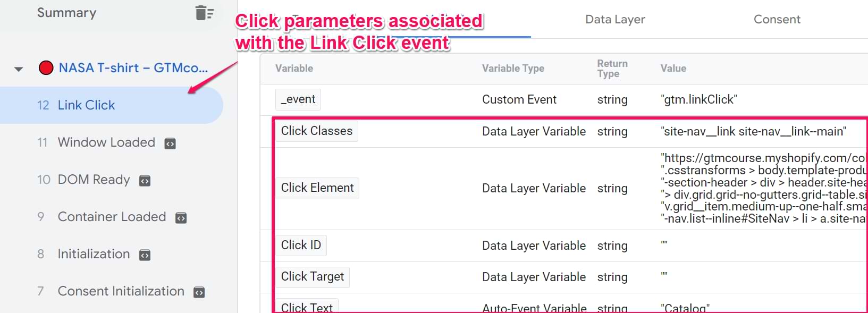868x313 pixels.
Task: Open NASA T-shirt page entry
Action: pos(133,68)
